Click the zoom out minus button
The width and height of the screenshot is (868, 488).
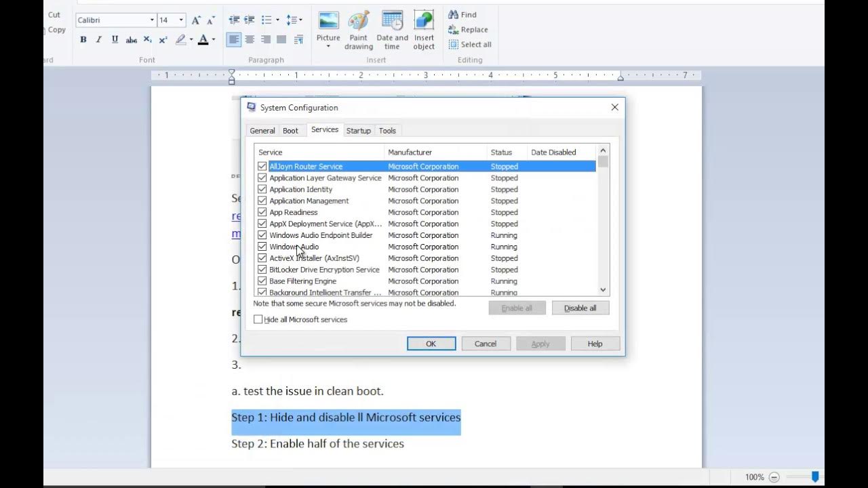(774, 477)
